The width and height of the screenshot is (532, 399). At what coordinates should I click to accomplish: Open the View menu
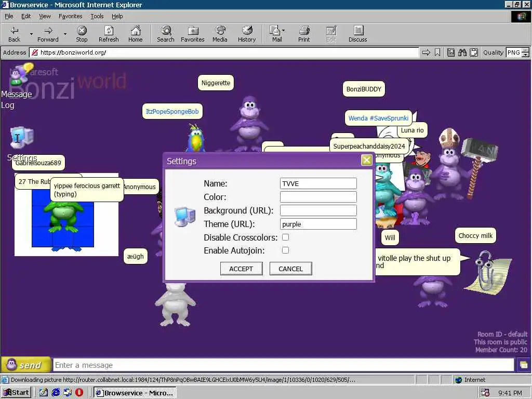click(45, 16)
